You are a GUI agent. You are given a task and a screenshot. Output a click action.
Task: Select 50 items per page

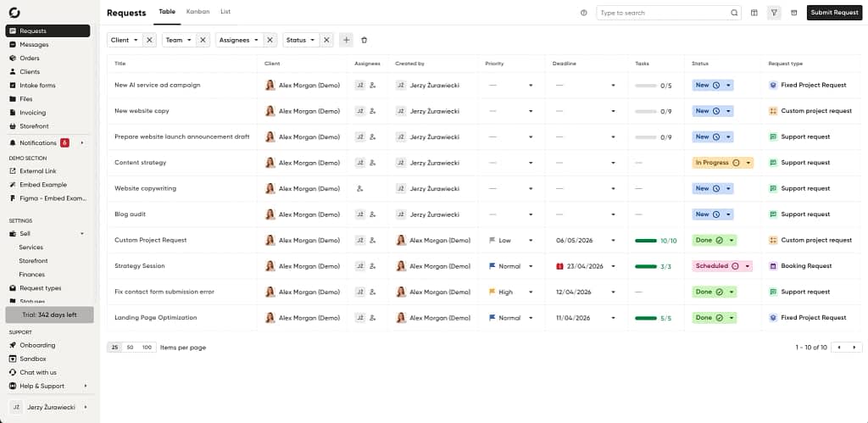click(x=130, y=348)
